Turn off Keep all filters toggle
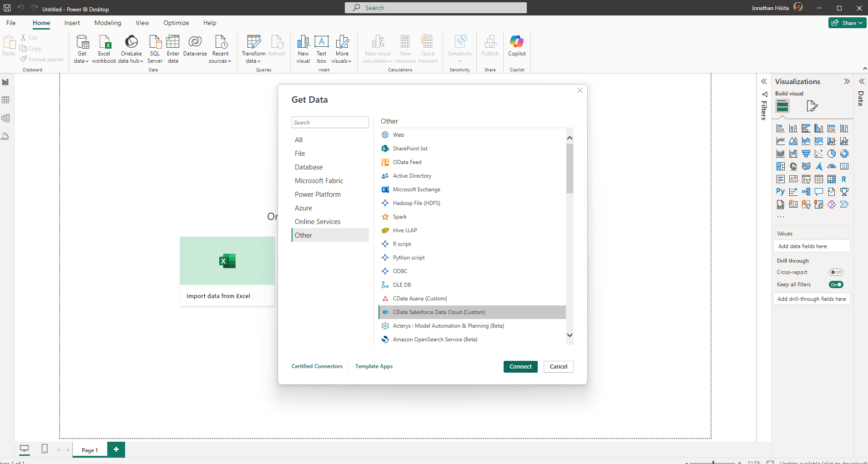The image size is (868, 464). click(x=836, y=284)
